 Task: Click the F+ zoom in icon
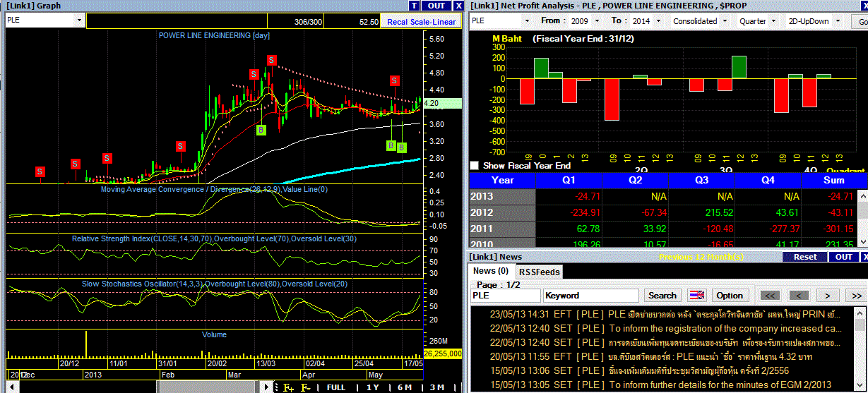tap(288, 387)
